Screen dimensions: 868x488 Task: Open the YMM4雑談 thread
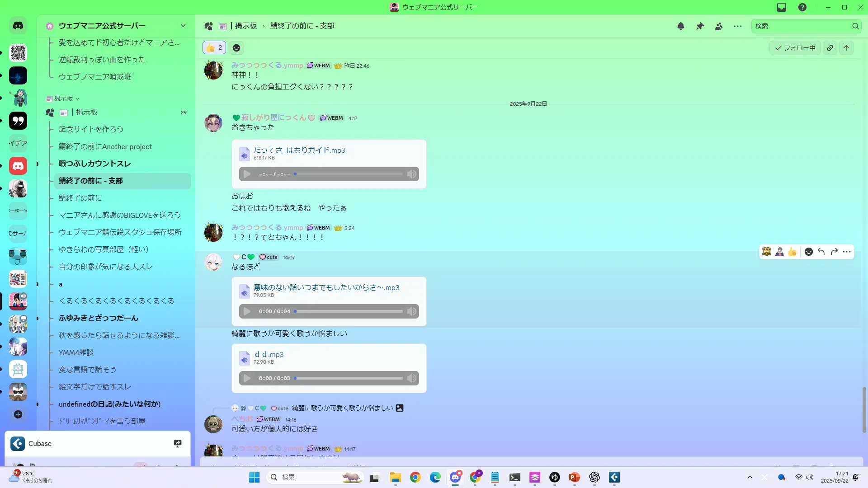tap(76, 352)
